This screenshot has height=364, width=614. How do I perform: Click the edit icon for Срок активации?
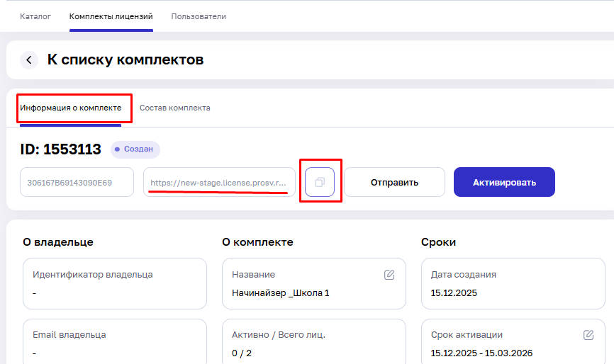point(588,335)
